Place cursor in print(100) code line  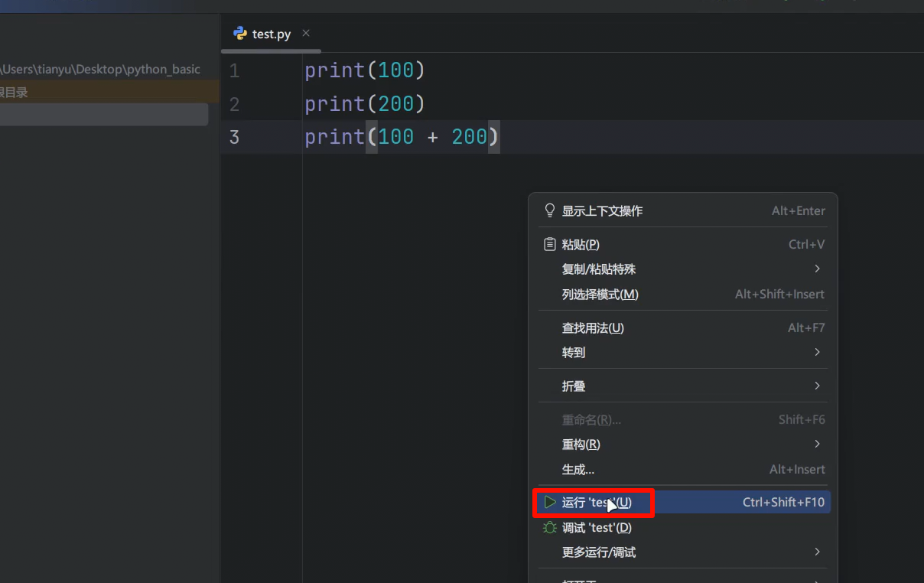coord(365,70)
